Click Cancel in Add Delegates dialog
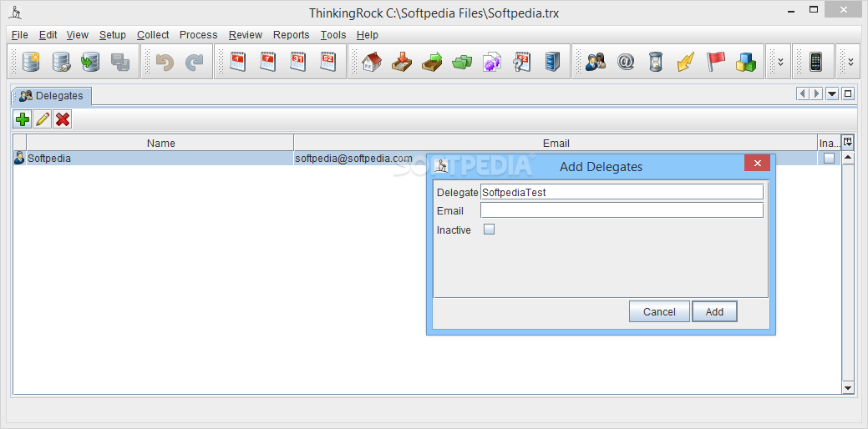Screen dimensions: 868x429 (659, 312)
